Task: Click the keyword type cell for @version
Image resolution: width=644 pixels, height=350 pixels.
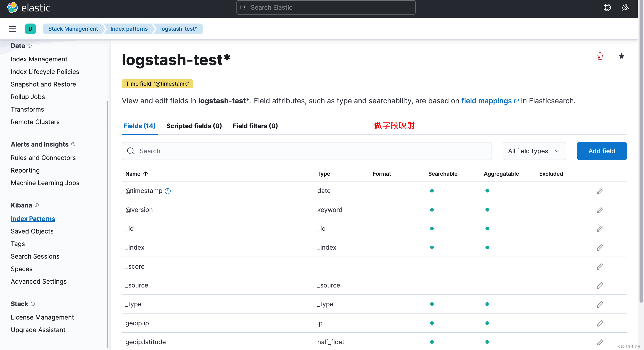Action: pos(329,210)
